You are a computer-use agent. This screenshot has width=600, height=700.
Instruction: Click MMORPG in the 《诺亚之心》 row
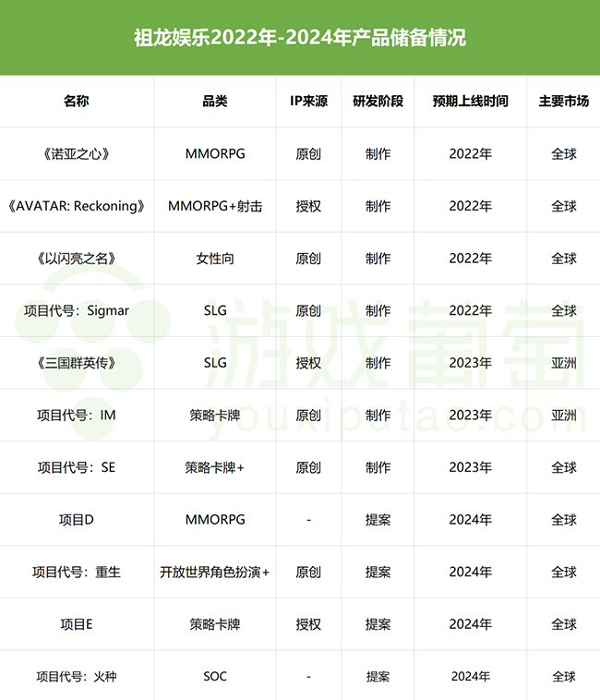coord(215,154)
